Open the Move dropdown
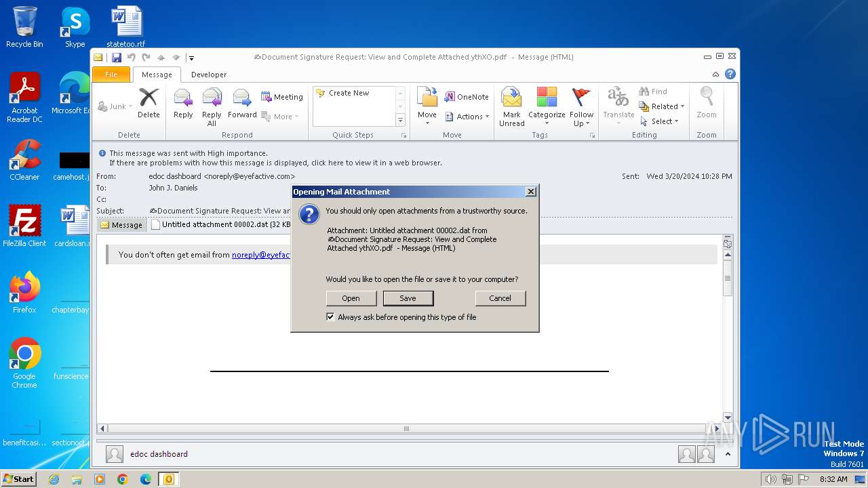868x488 pixels. (x=427, y=107)
